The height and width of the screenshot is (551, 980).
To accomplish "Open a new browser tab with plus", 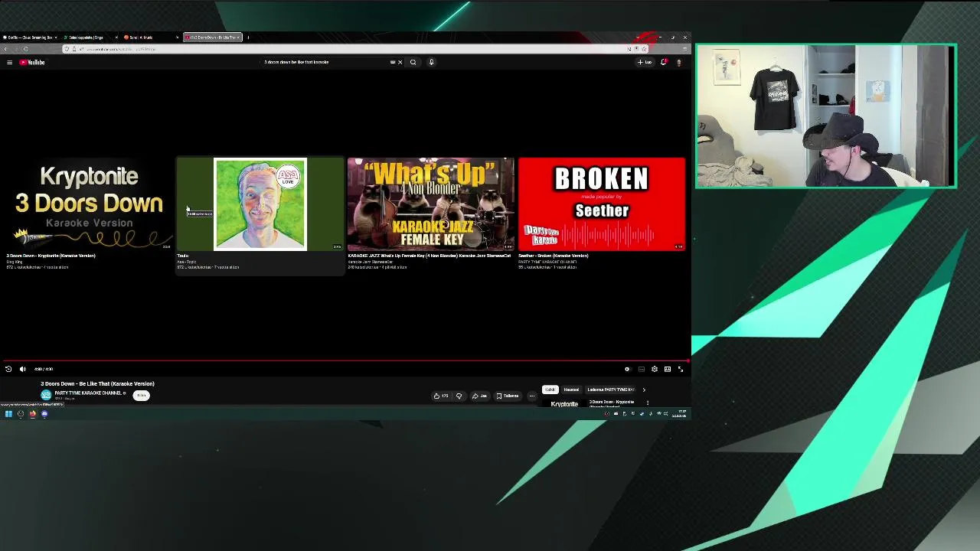I will pos(248,37).
